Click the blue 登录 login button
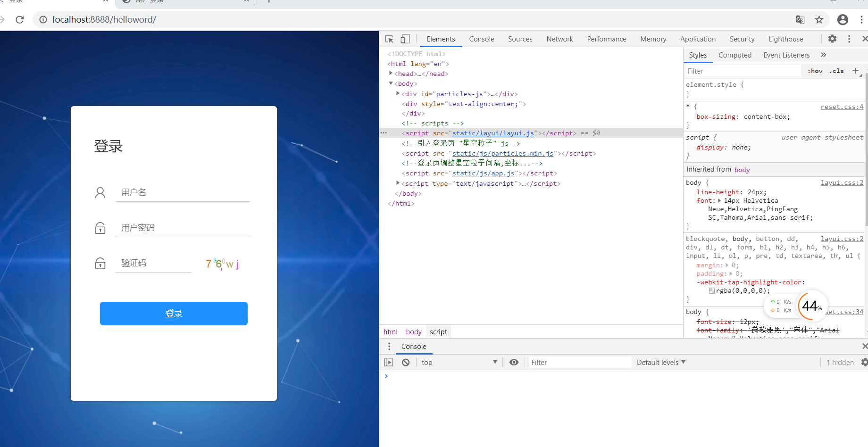The height and width of the screenshot is (447, 868). pos(174,314)
